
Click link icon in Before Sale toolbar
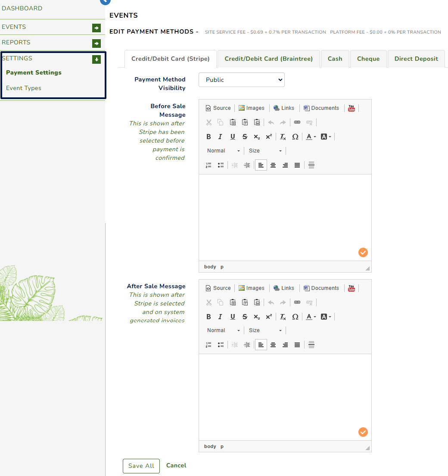(297, 122)
